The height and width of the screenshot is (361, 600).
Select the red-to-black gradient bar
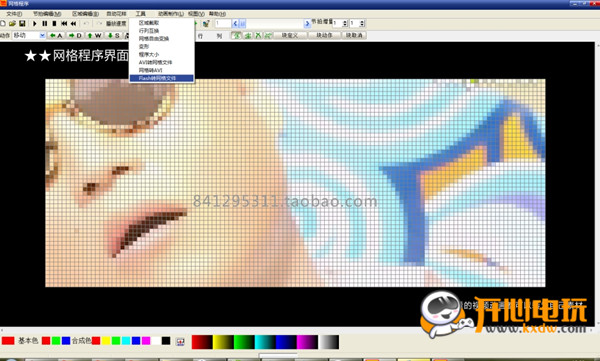[202, 342]
